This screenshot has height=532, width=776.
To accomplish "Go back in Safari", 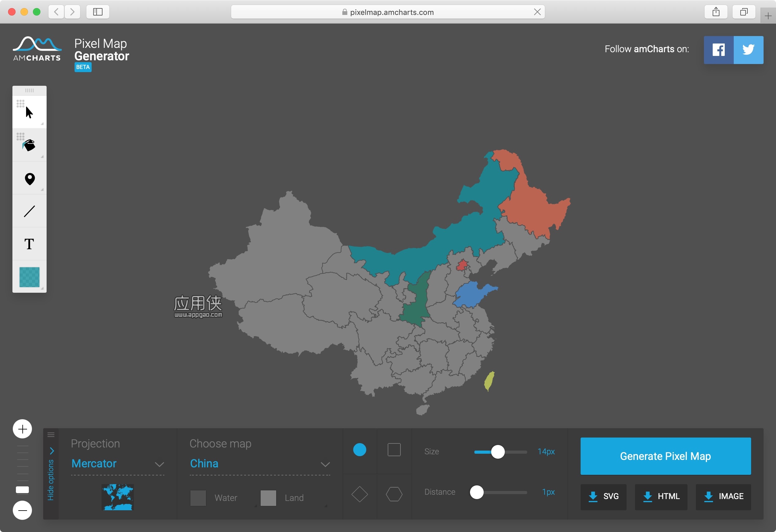I will coord(56,12).
